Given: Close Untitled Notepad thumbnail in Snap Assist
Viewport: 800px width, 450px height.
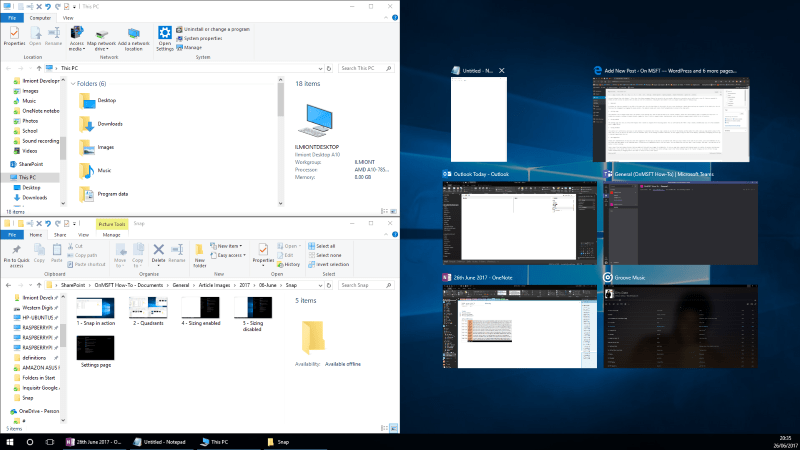Looking at the screenshot, I should pos(502,71).
